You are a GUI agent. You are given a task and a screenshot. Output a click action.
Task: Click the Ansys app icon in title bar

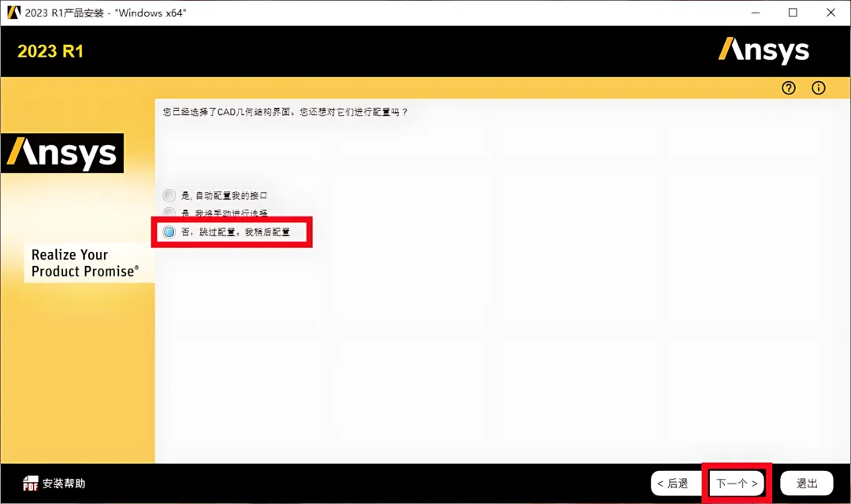click(13, 13)
